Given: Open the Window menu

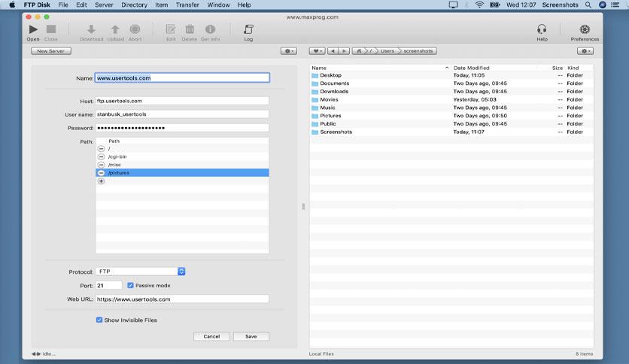Looking at the screenshot, I should [x=218, y=5].
